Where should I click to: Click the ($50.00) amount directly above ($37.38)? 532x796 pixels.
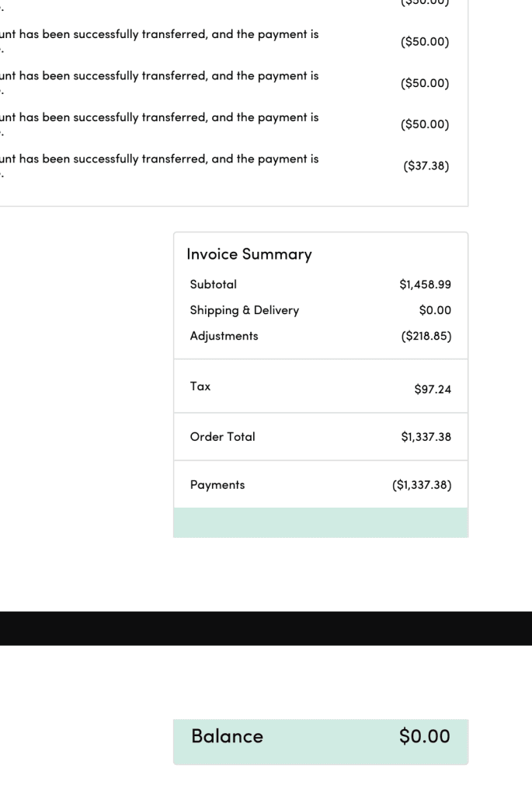pyautogui.click(x=425, y=125)
